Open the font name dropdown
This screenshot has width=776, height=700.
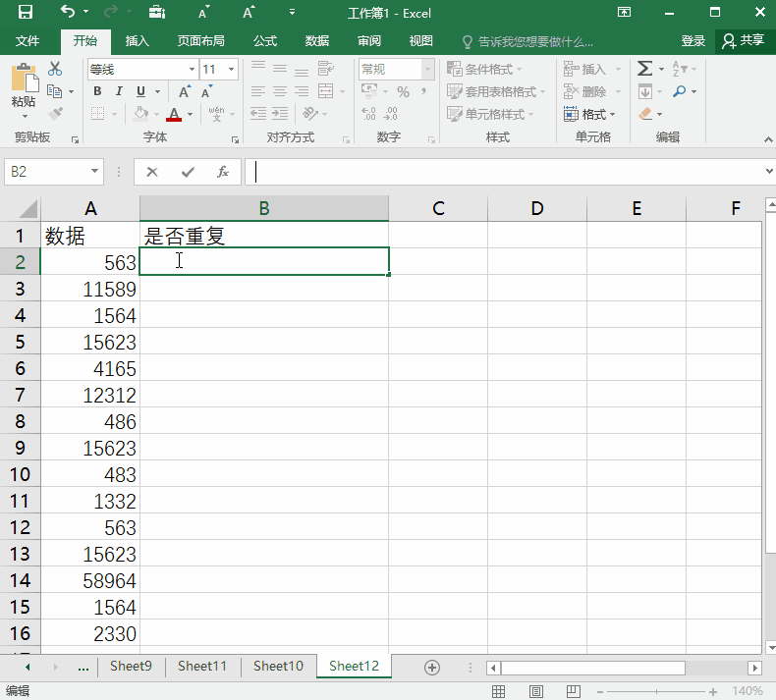coord(192,70)
